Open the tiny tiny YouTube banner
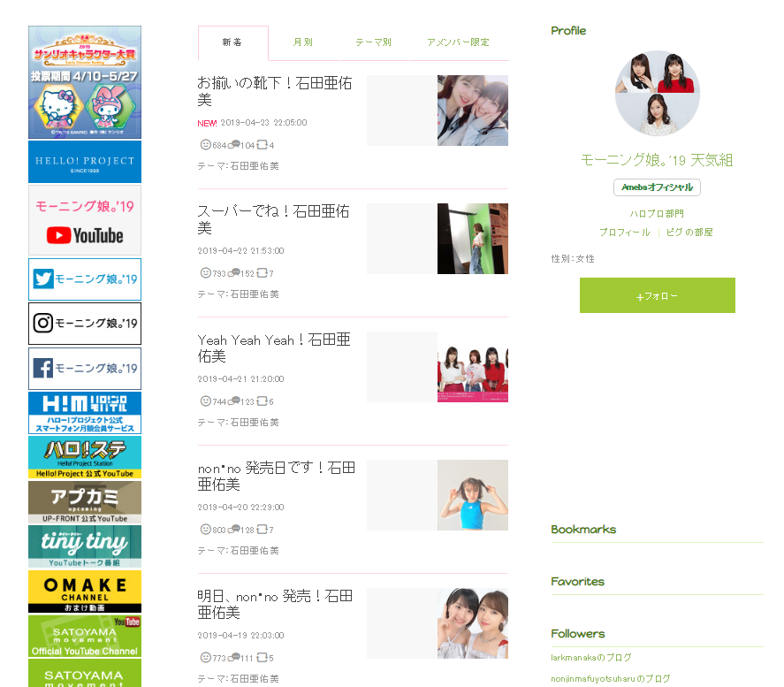This screenshot has width=784, height=687. [x=85, y=546]
